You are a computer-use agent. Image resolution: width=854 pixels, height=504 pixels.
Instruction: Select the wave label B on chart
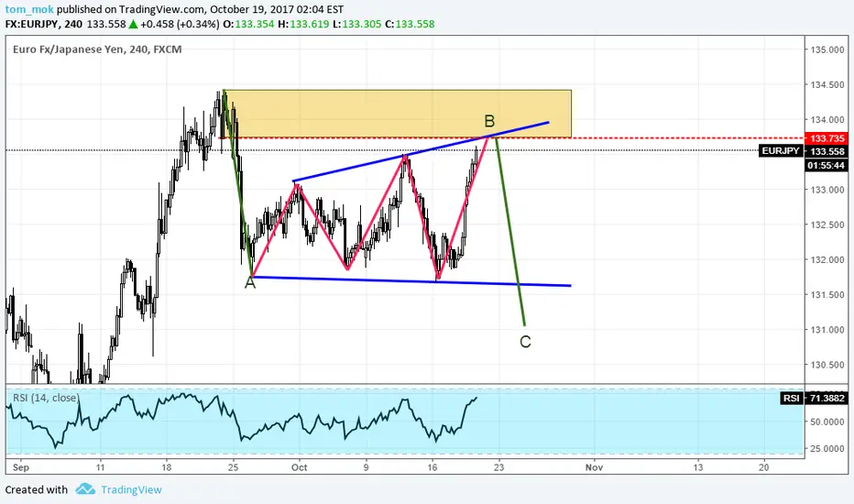click(x=489, y=120)
